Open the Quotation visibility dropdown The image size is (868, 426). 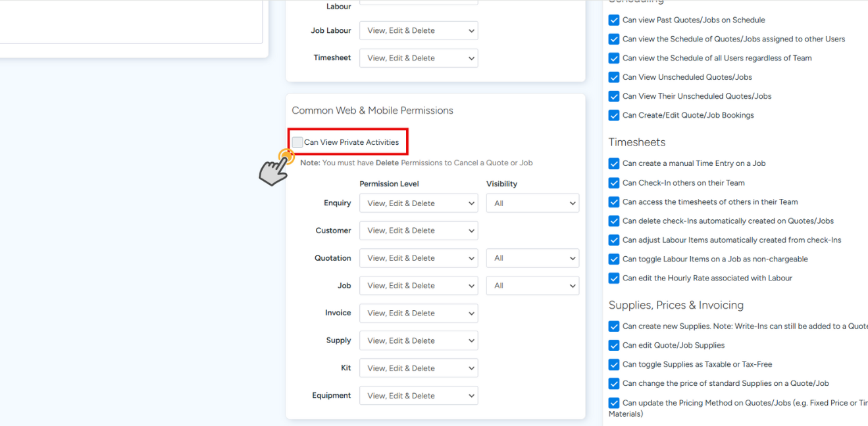point(532,258)
